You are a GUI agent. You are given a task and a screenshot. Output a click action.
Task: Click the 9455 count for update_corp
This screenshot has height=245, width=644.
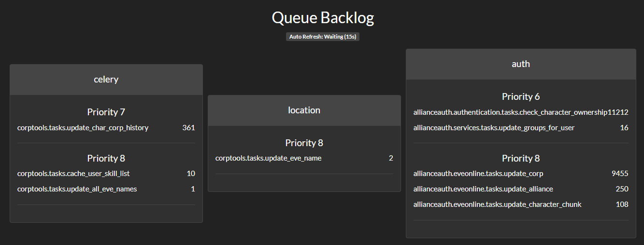(x=620, y=174)
